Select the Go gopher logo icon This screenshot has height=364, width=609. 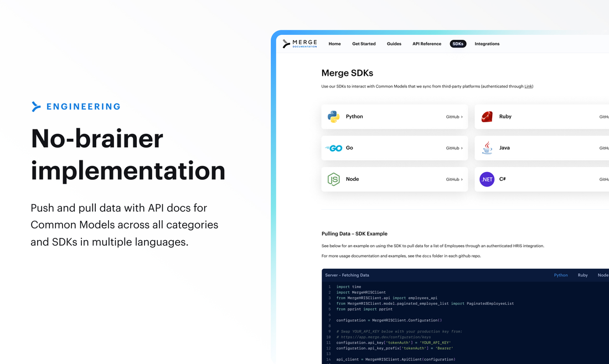pyautogui.click(x=334, y=148)
